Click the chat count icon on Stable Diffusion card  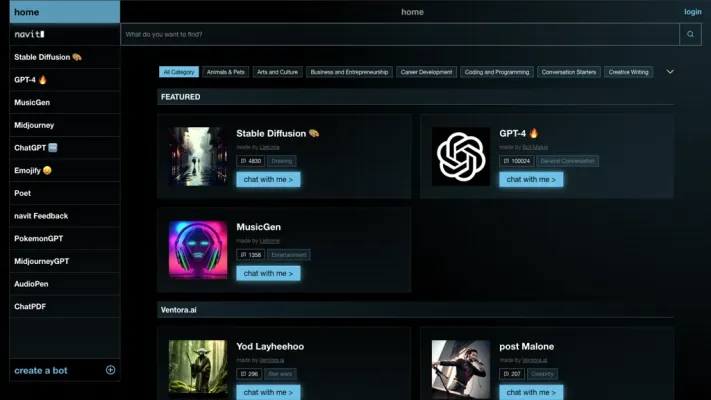(x=244, y=161)
